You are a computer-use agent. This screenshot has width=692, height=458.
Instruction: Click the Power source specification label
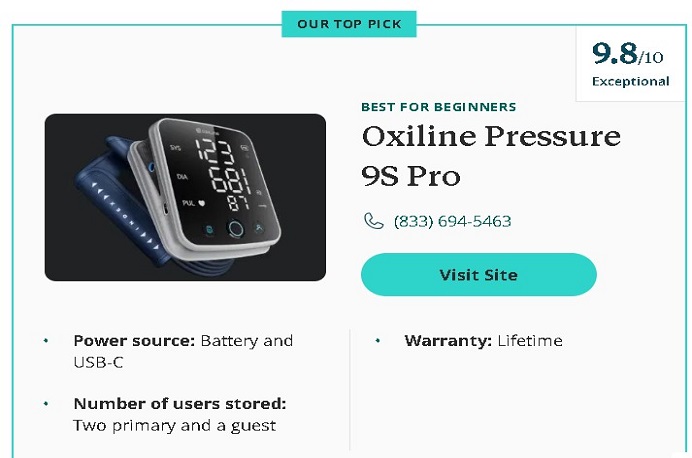click(x=134, y=341)
